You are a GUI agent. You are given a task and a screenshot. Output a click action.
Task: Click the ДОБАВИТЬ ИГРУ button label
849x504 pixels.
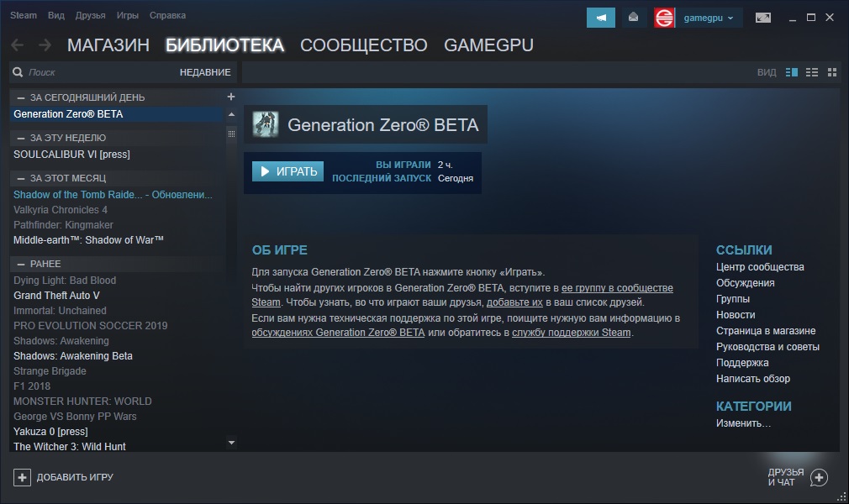pos(75,477)
